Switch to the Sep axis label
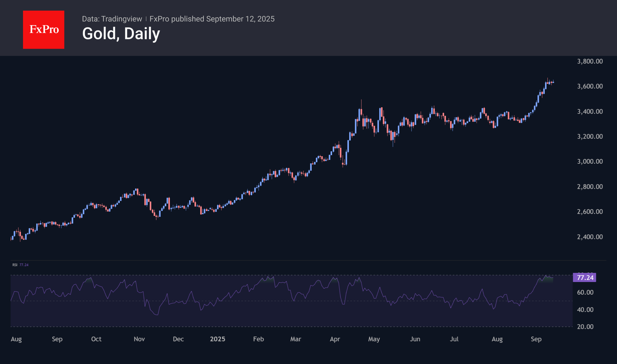This screenshot has width=617, height=364. [536, 339]
